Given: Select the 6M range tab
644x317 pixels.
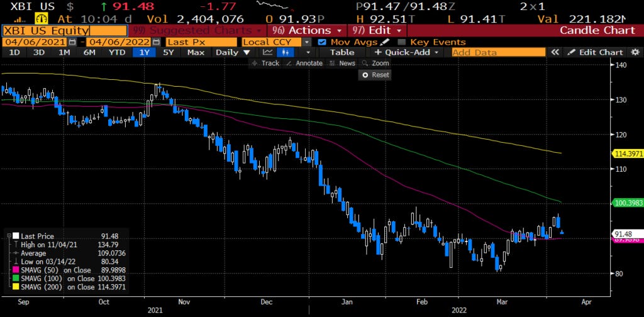Looking at the screenshot, I should coord(89,52).
